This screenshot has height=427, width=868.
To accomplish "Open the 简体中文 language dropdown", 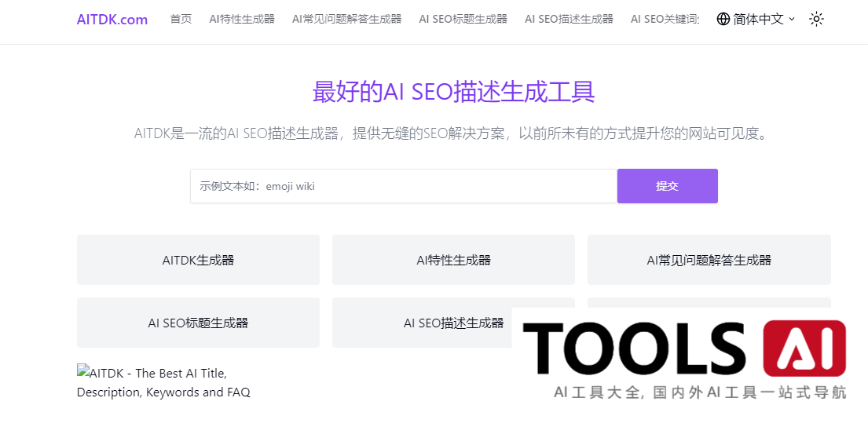I will 758,19.
